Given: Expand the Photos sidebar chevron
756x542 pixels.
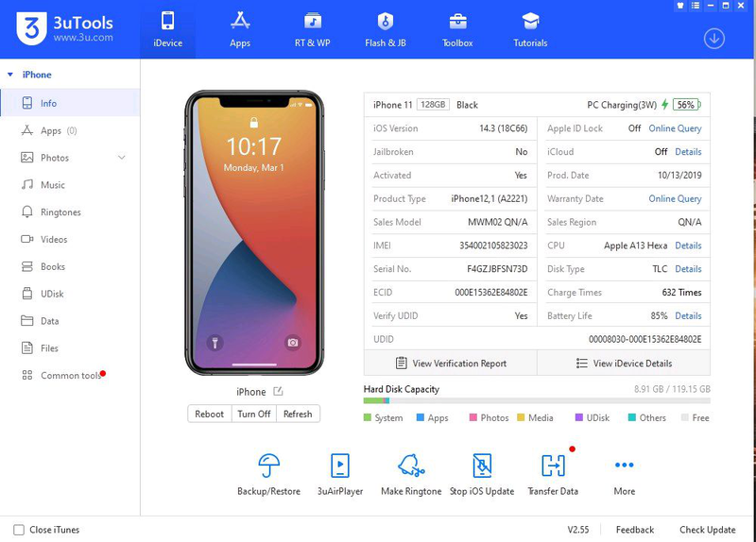Looking at the screenshot, I should click(x=122, y=158).
